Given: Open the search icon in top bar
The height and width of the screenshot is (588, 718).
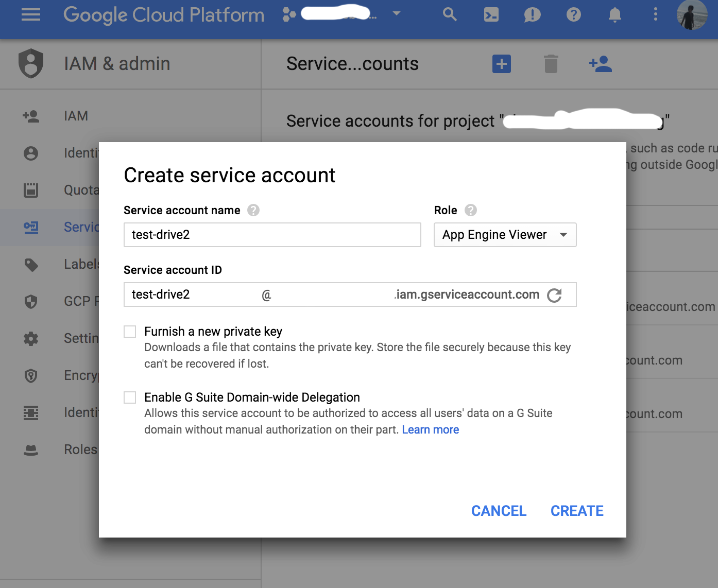Looking at the screenshot, I should pos(450,14).
